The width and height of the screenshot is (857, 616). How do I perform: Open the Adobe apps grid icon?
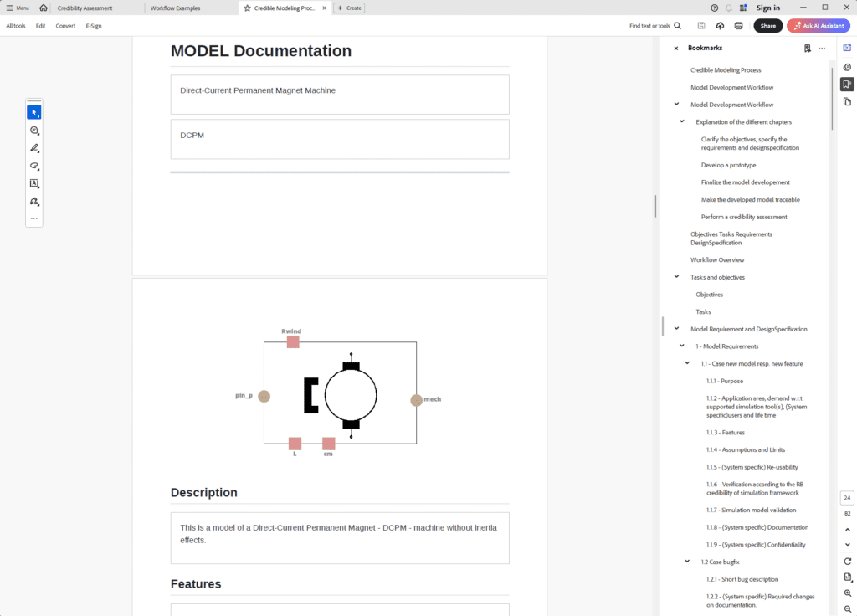click(743, 8)
